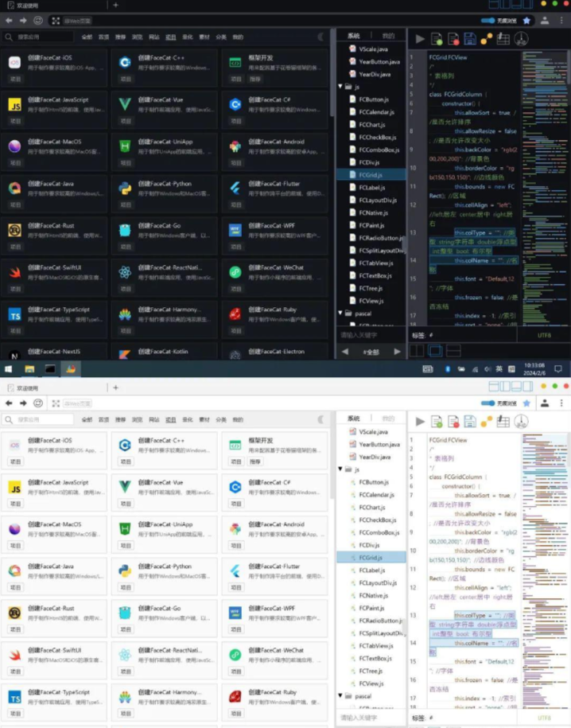Focus the 请输入关键字 field in dark window
Image resolution: width=571 pixels, height=728 pixels.
point(371,335)
